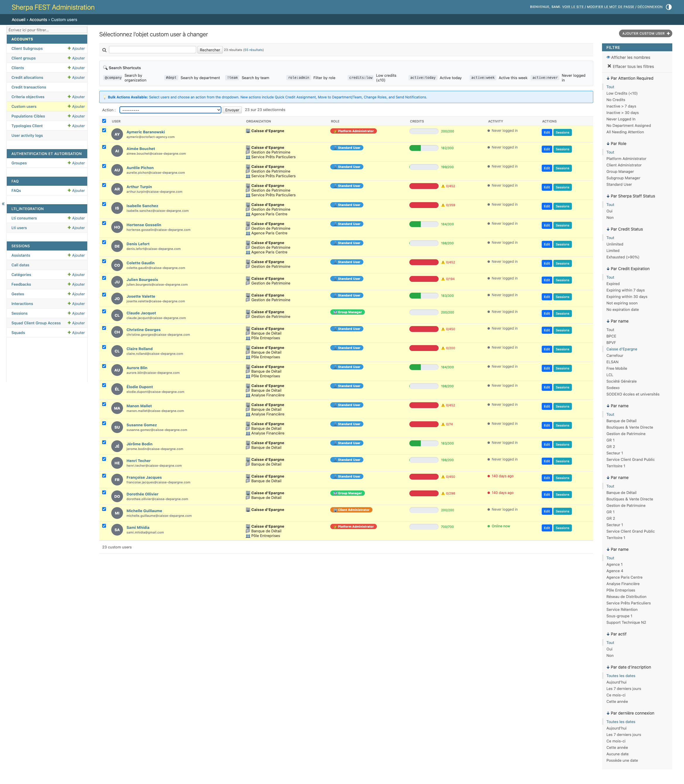Click Ajouter next to Custom users
The height and width of the screenshot is (784, 684).
(76, 107)
